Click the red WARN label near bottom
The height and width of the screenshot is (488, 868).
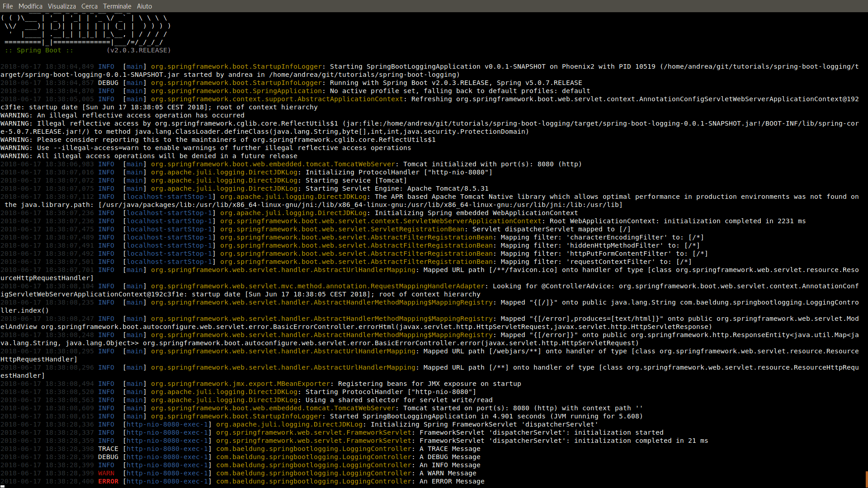click(106, 473)
